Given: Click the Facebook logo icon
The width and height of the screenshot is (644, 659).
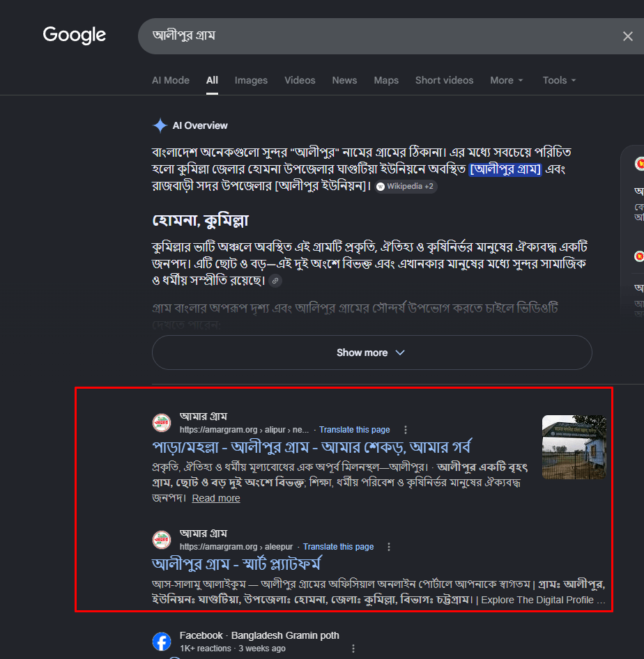Looking at the screenshot, I should [x=162, y=642].
